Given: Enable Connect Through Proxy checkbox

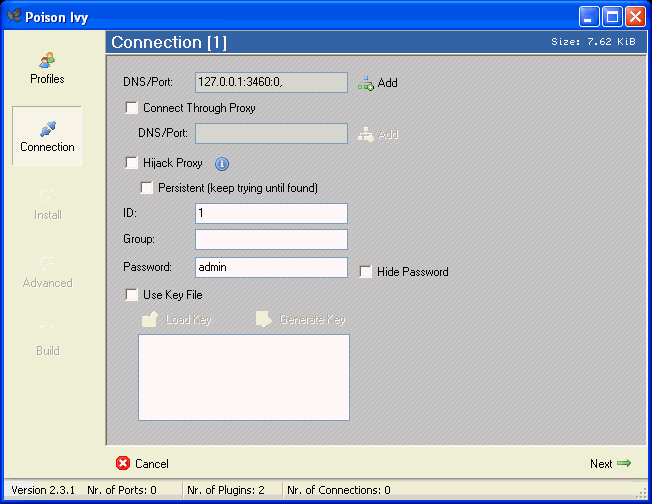Looking at the screenshot, I should coord(132,108).
